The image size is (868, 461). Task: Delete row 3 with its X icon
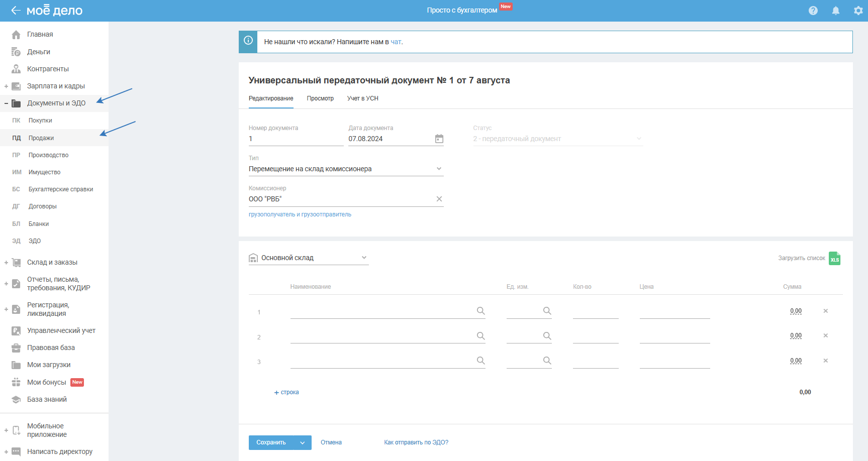click(825, 361)
